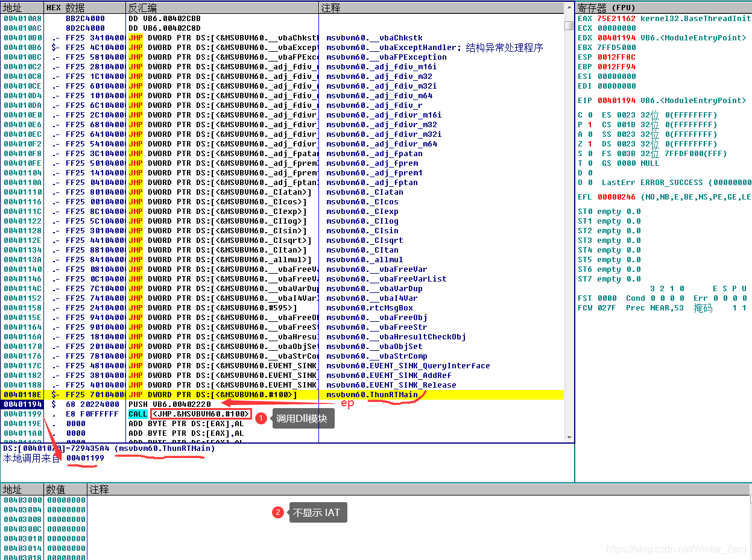752x560 pixels.
Task: Click the msvbvm60.ThunRTMain comment in disassembly
Action: coord(372,395)
